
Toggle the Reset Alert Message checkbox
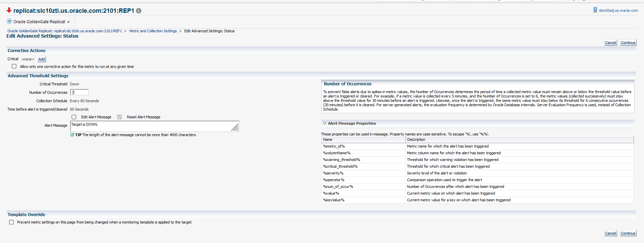[x=120, y=117]
